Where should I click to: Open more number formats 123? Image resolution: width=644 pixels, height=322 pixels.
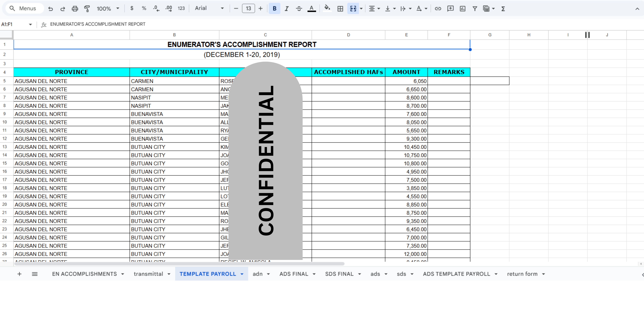pos(181,8)
